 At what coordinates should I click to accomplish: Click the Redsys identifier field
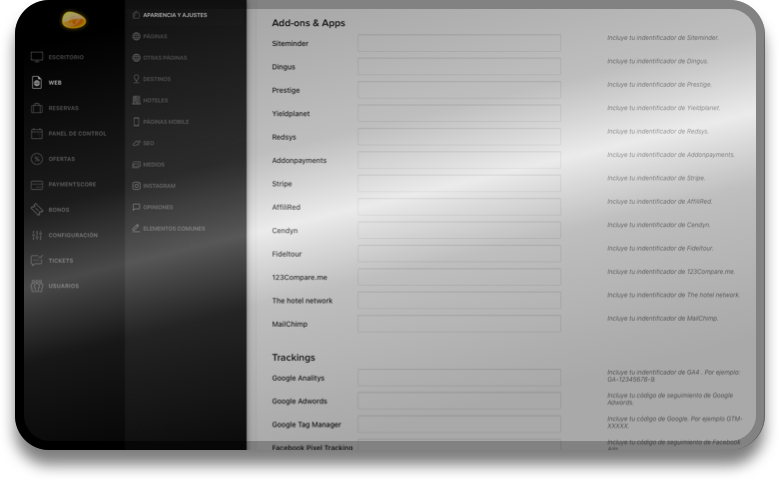tap(459, 137)
